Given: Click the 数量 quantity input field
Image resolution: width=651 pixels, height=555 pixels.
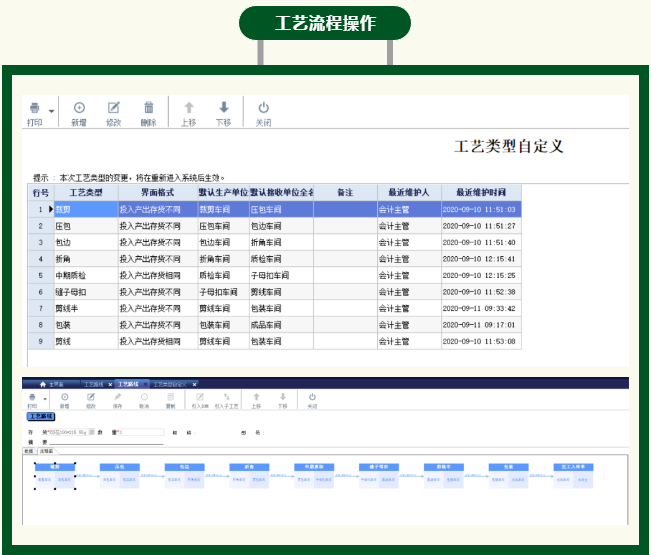Looking at the screenshot, I should click(141, 433).
